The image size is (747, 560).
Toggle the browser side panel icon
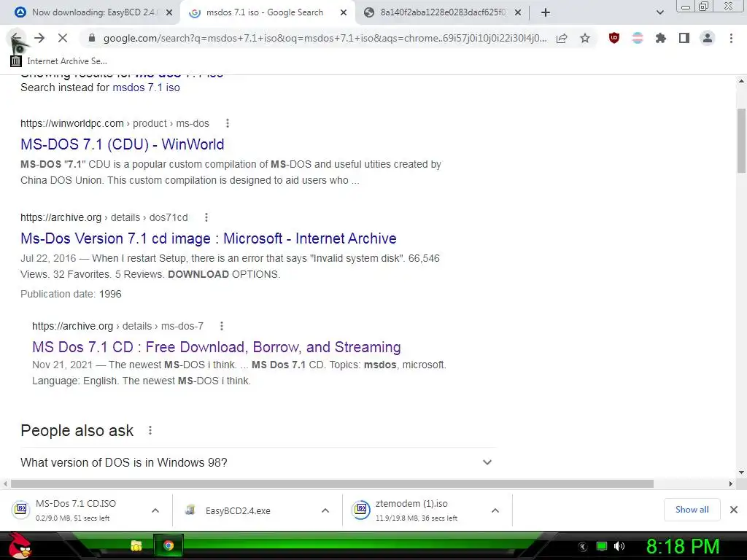click(684, 38)
